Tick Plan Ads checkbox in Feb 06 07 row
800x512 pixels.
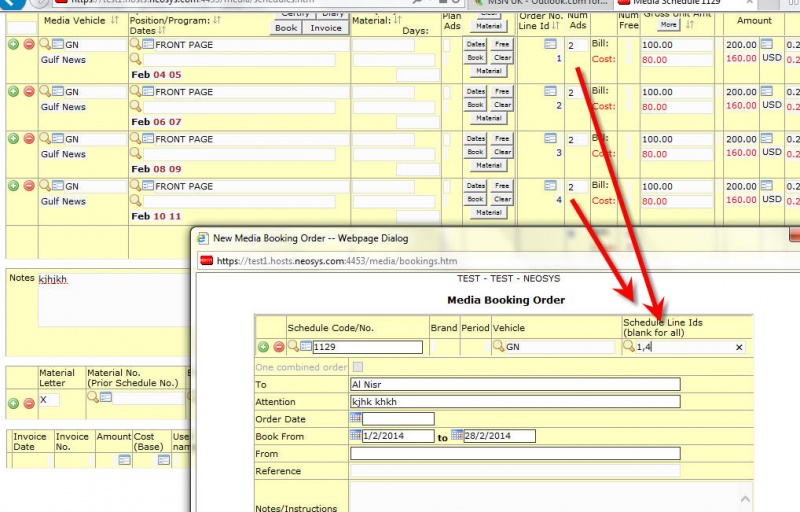[x=447, y=92]
